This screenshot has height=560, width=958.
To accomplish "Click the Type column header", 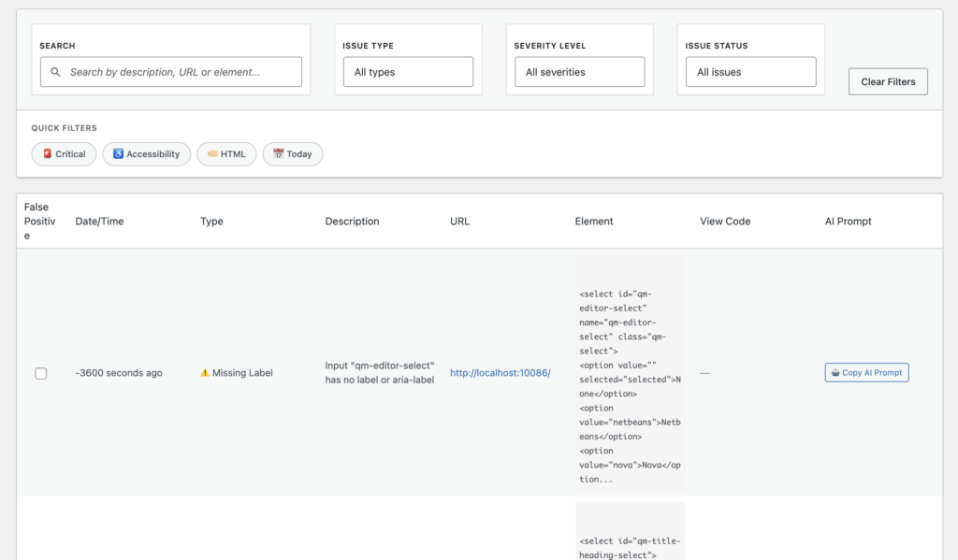I will tap(211, 222).
